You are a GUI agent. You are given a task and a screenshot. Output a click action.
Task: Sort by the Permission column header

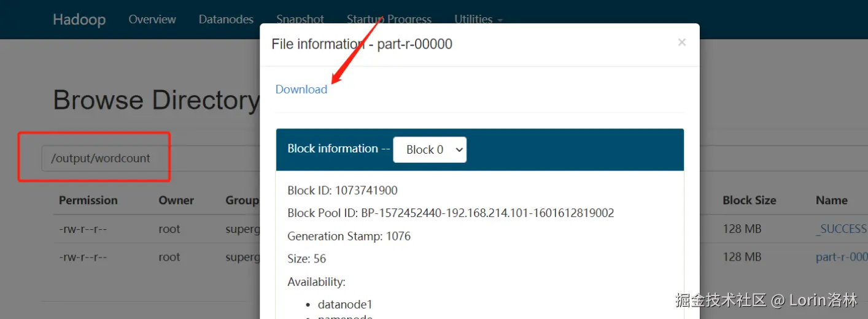88,200
